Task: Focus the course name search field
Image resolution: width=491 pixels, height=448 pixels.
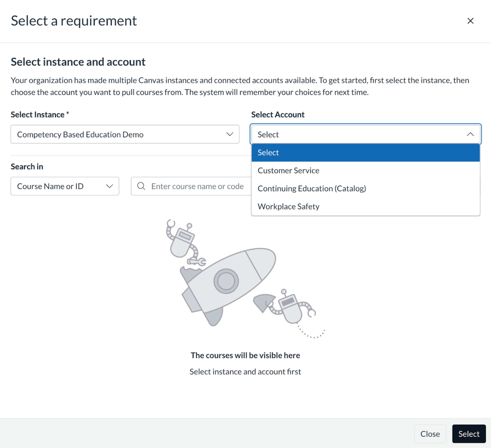Action: (x=197, y=186)
